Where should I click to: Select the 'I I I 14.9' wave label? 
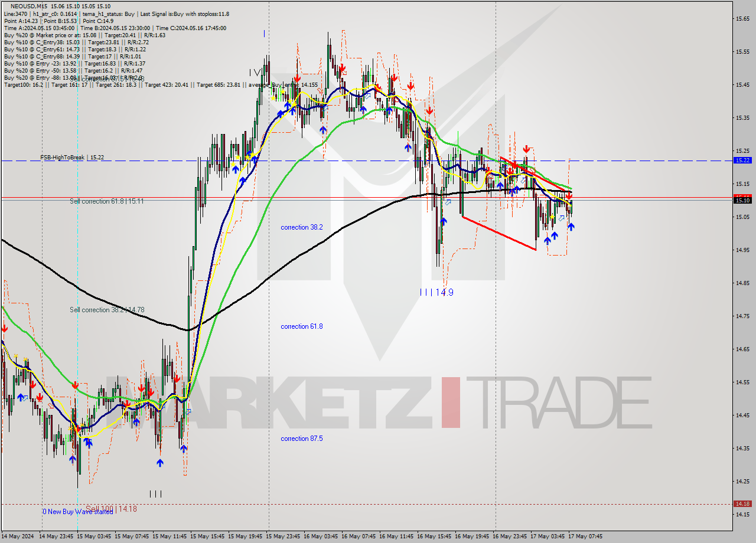[x=436, y=292]
